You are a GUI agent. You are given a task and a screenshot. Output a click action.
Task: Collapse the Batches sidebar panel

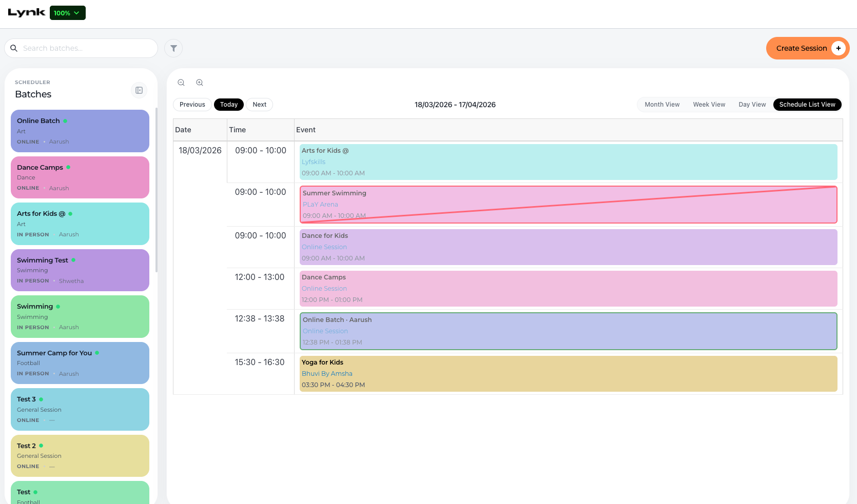(x=139, y=90)
